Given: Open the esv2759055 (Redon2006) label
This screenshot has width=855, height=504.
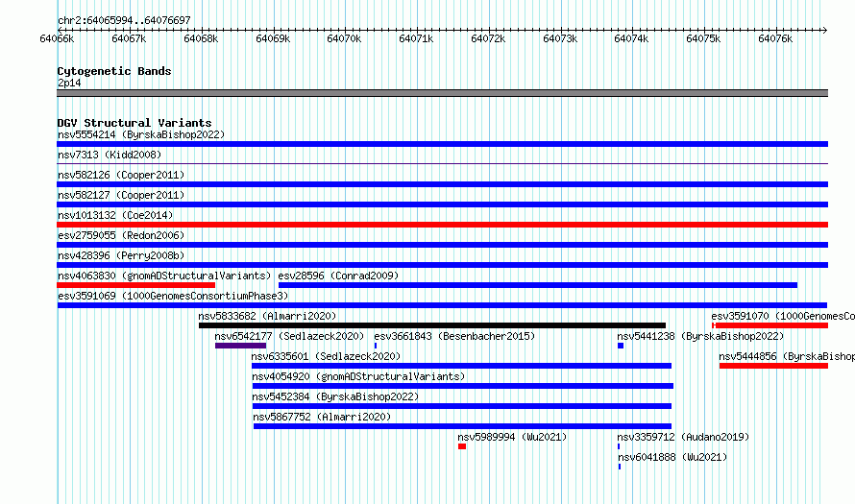Looking at the screenshot, I should click(121, 235).
